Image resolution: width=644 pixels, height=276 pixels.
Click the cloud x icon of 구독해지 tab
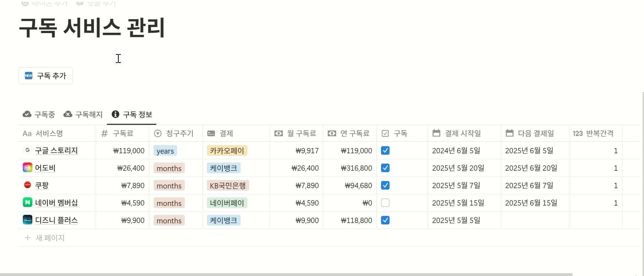point(68,114)
